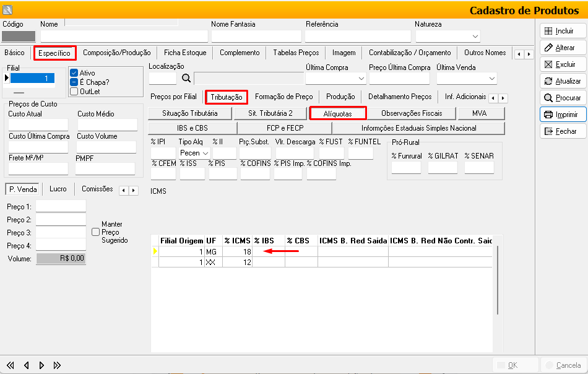
Task: Open the Última Compra date dropdown
Action: pos(361,79)
